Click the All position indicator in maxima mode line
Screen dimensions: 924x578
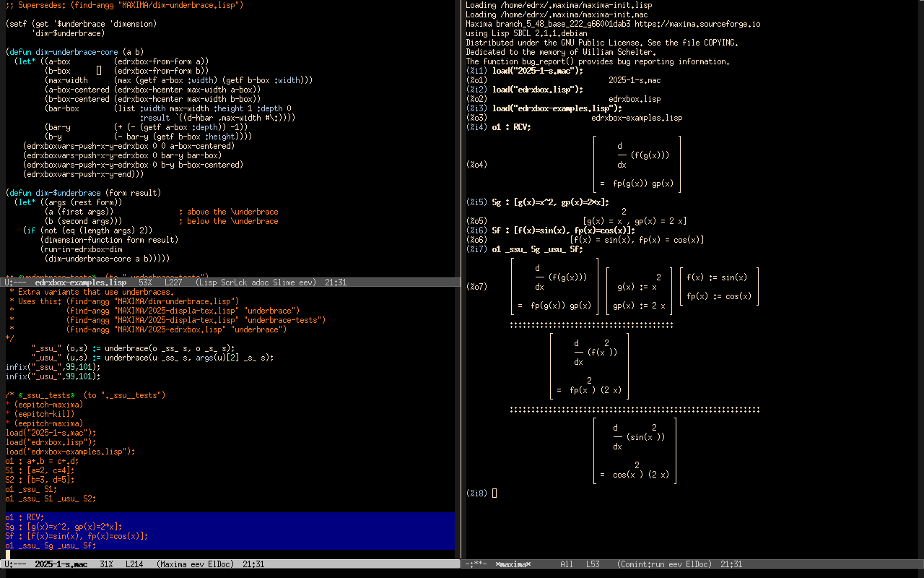point(567,564)
